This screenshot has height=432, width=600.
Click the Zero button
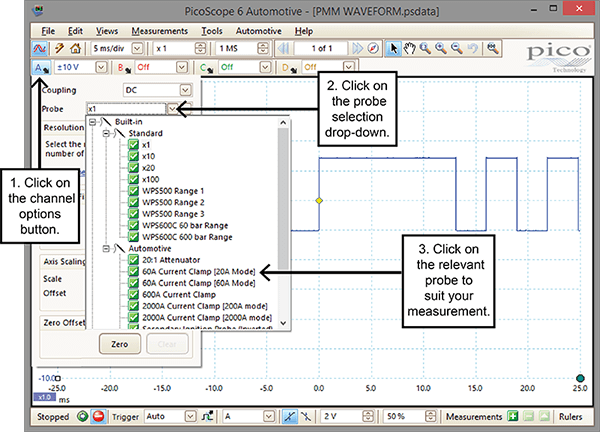click(x=120, y=344)
